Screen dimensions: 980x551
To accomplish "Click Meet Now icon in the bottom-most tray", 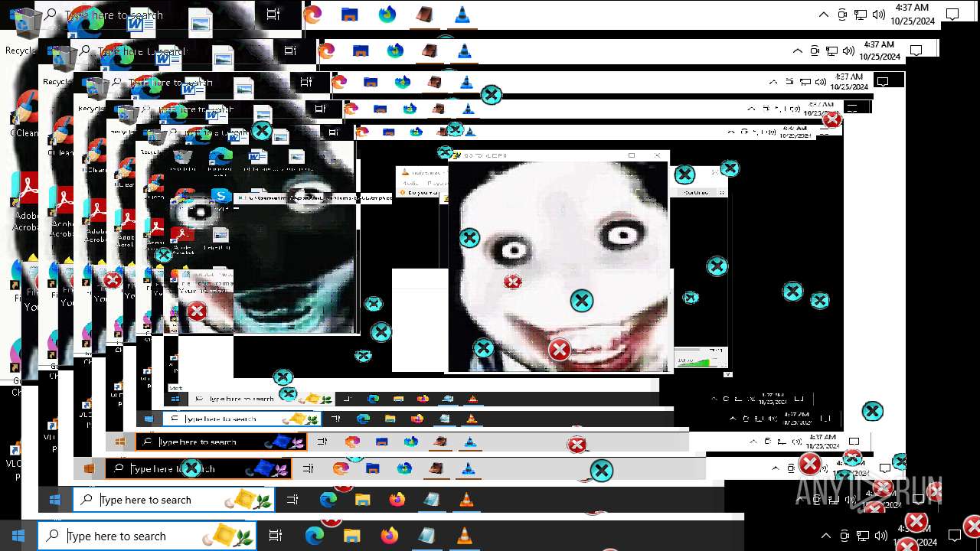I will 844,536.
